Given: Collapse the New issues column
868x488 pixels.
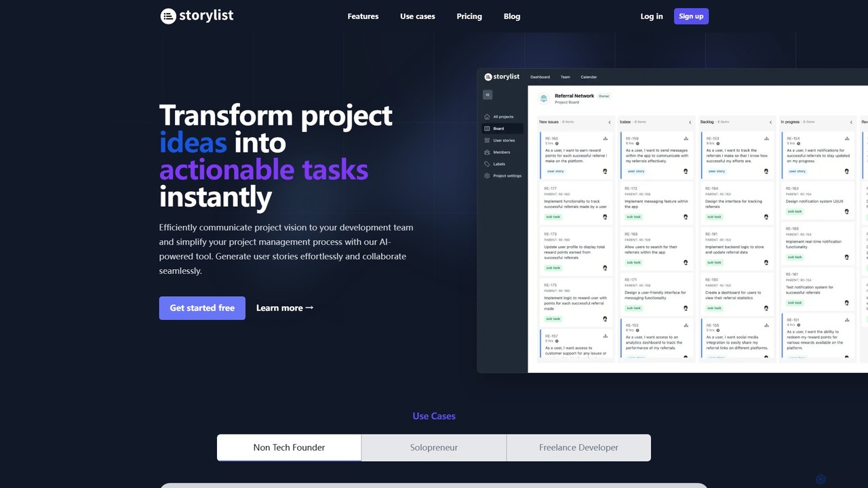Looking at the screenshot, I should point(609,122).
